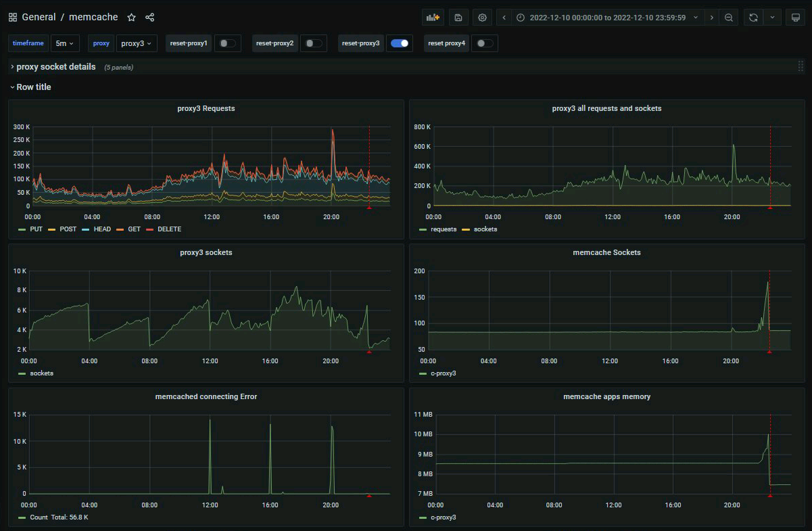Click the Add panel icon
This screenshot has width=812, height=531.
[433, 18]
